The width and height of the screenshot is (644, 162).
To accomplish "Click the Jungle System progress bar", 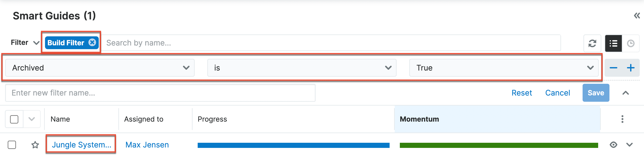I will click(x=293, y=145).
